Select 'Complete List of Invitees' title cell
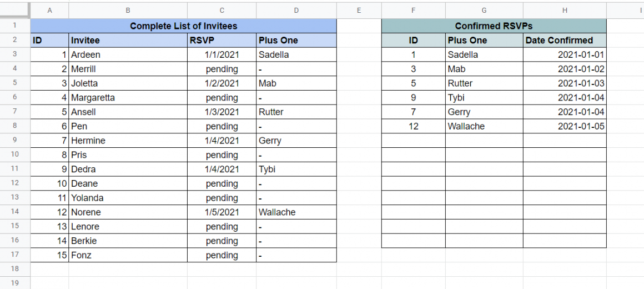This screenshot has height=289, width=644. pos(183,26)
